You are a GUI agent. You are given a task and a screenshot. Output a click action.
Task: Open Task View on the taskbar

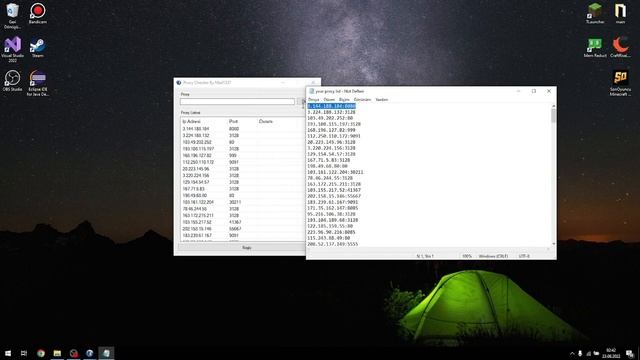pyautogui.click(x=24, y=353)
